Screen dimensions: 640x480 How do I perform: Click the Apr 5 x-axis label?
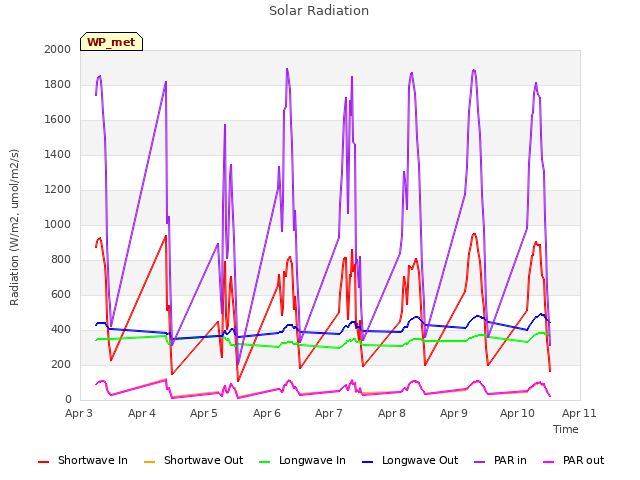[x=204, y=413]
